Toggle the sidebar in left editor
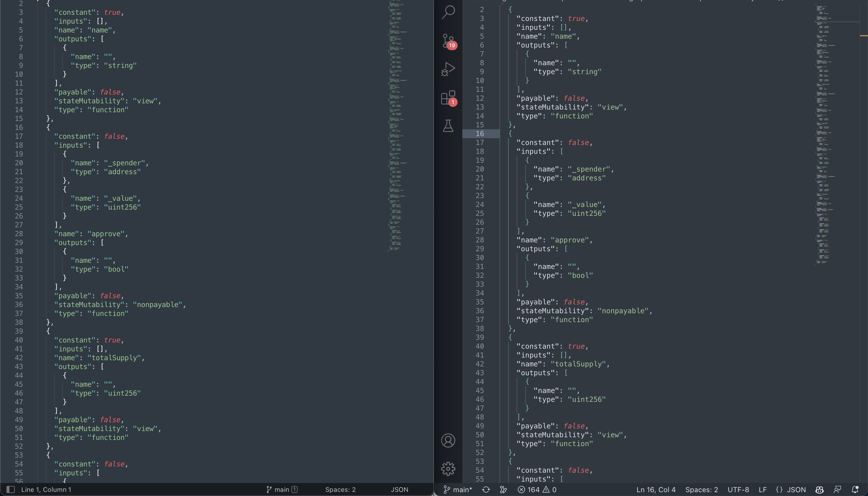The width and height of the screenshot is (868, 496). 11,490
